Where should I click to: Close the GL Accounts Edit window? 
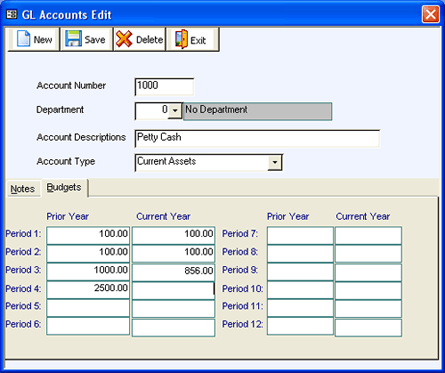[x=430, y=14]
